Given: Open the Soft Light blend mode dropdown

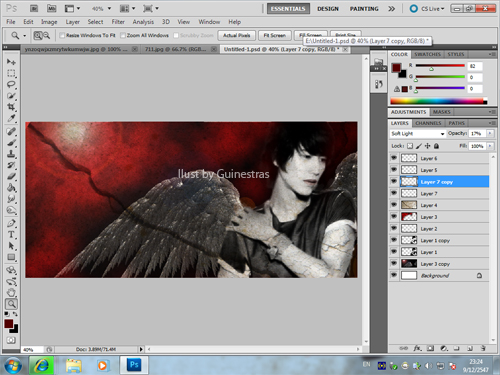Looking at the screenshot, I should click(418, 134).
